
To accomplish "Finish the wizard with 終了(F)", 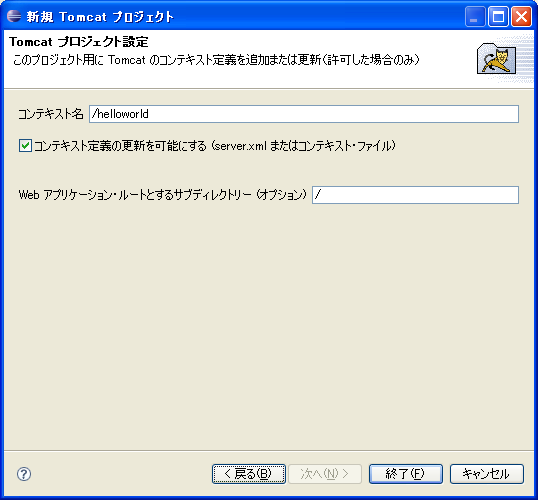I will click(x=406, y=474).
